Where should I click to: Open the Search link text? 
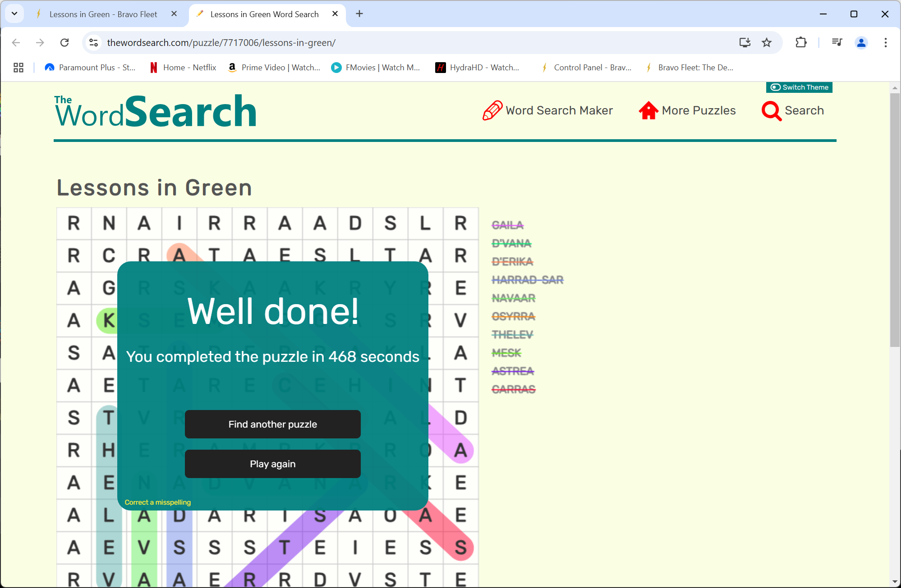tap(804, 110)
